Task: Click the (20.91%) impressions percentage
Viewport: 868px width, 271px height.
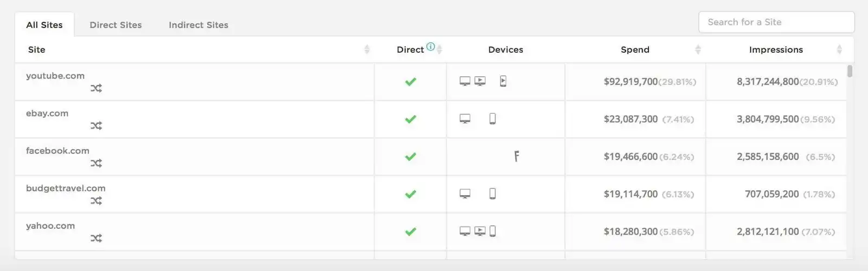Action: point(819,82)
